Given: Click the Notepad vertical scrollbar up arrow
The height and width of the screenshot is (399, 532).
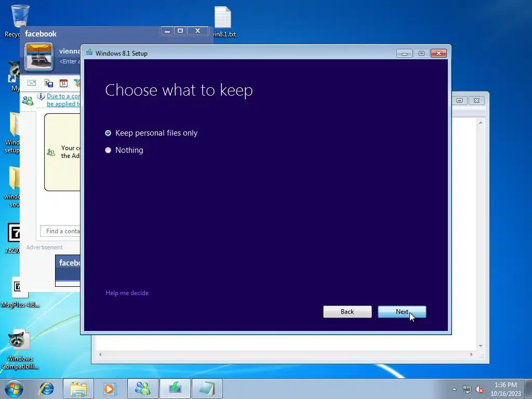Looking at the screenshot, I should click(481, 123).
